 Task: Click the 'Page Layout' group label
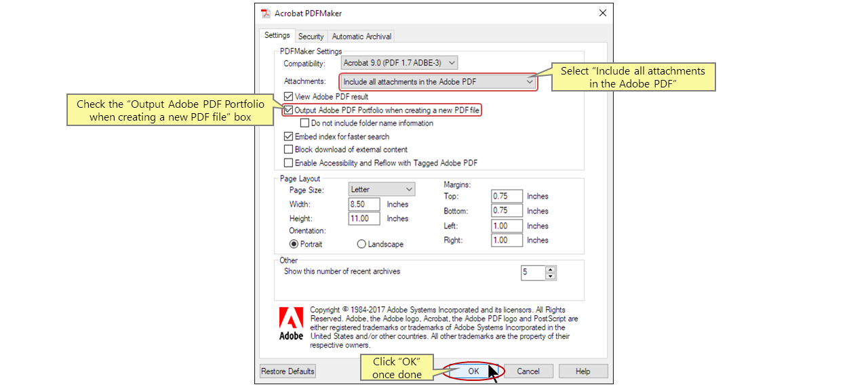[x=300, y=179]
